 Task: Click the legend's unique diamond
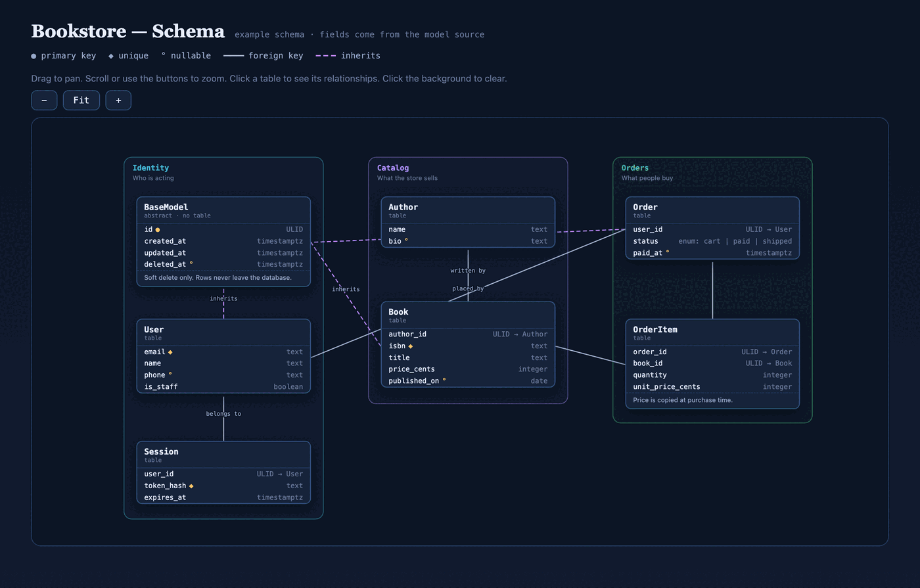tap(111, 57)
